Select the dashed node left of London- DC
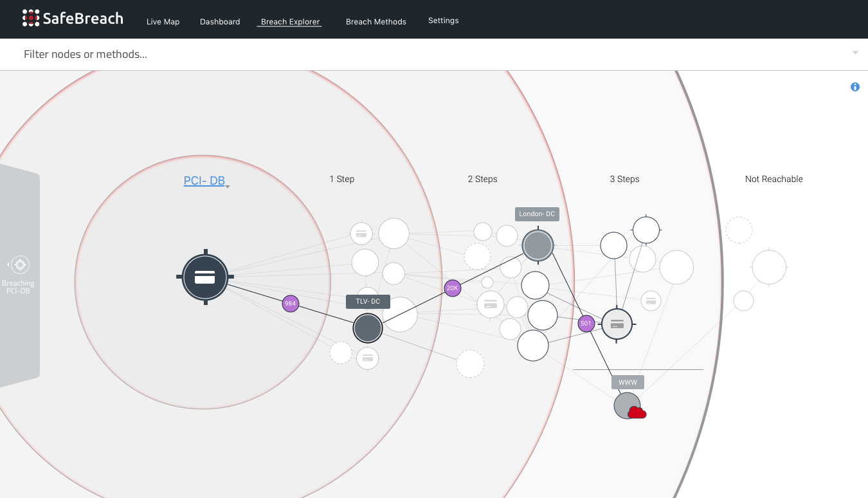The width and height of the screenshot is (868, 498). click(478, 256)
